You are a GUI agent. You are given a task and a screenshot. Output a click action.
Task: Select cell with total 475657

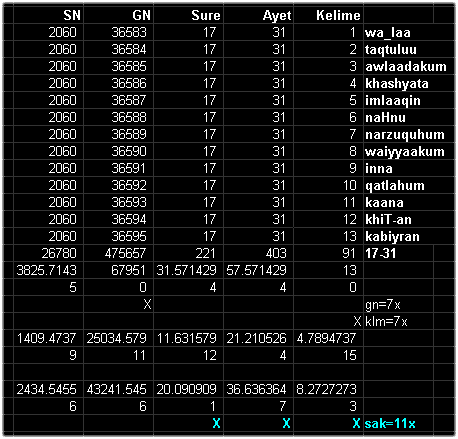tap(119, 253)
